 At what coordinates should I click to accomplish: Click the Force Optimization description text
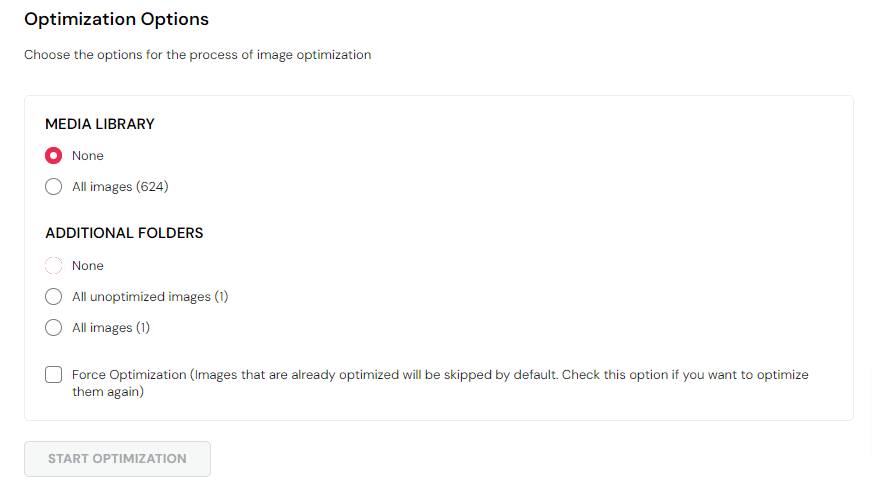tap(440, 375)
